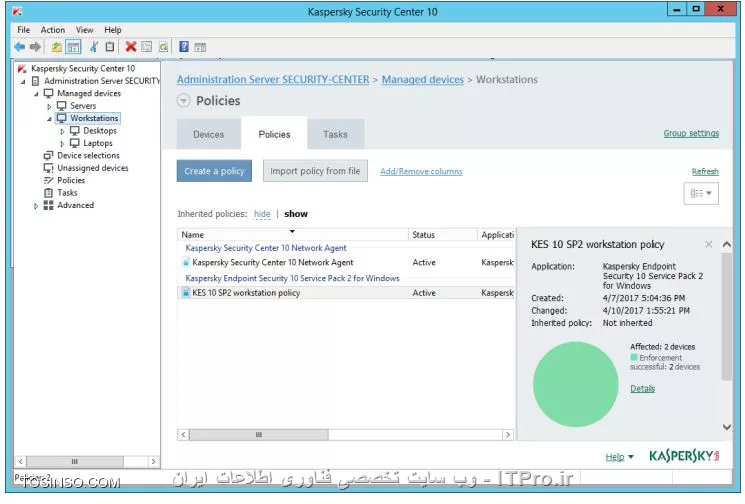Click the policy list horizontal scrollbar thumb
745x504 pixels.
259,434
